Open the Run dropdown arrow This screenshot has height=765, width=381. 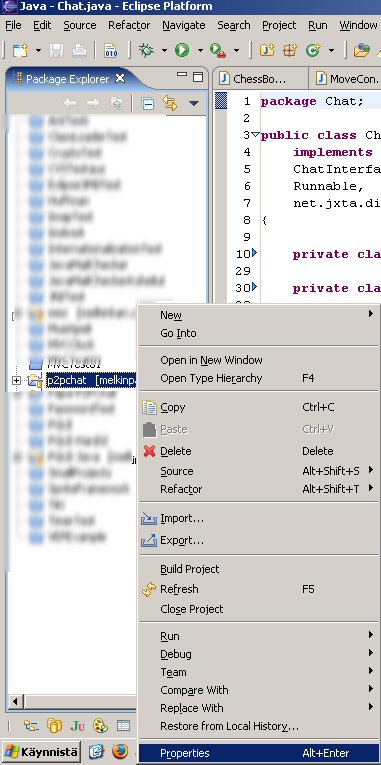click(200, 50)
